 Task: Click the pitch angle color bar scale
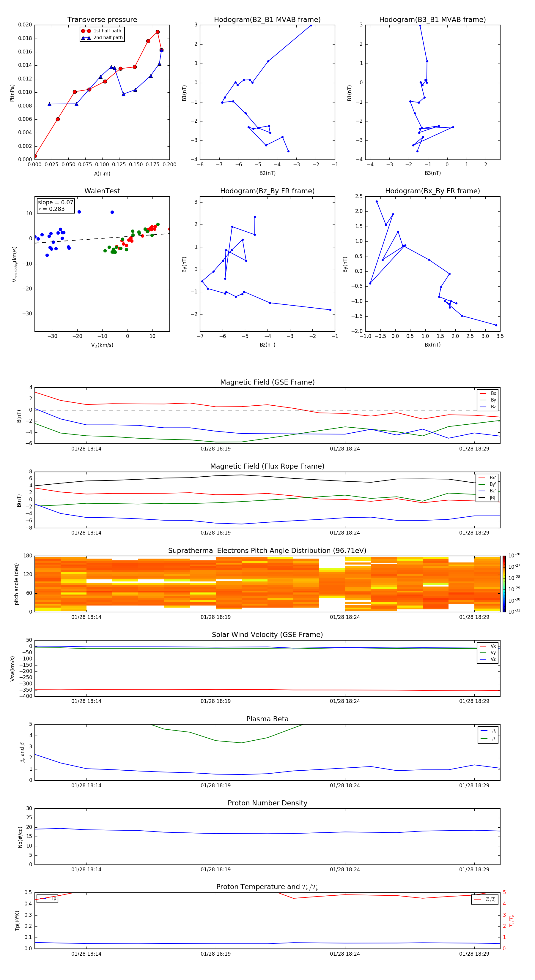coord(504,584)
